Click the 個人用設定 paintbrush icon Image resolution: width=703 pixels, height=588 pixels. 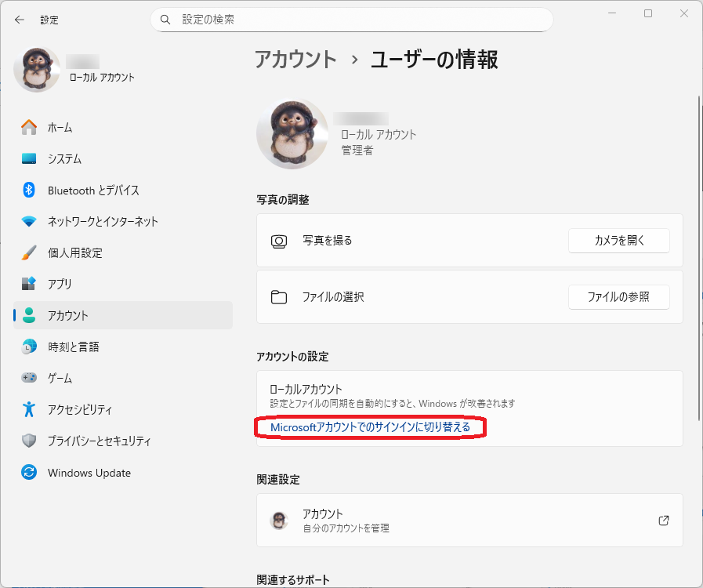(x=29, y=253)
